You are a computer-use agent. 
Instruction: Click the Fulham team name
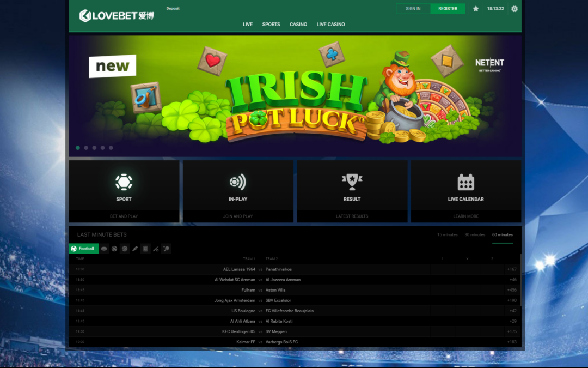tap(248, 290)
